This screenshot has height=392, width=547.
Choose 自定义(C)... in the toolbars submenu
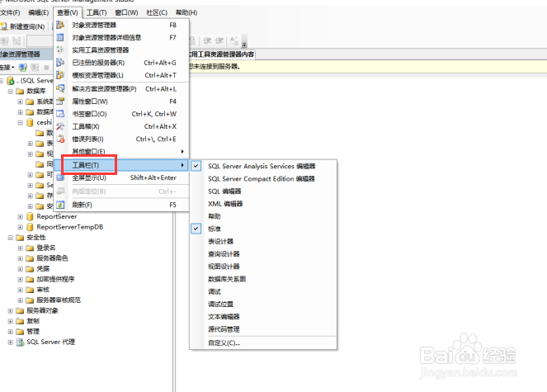(224, 342)
